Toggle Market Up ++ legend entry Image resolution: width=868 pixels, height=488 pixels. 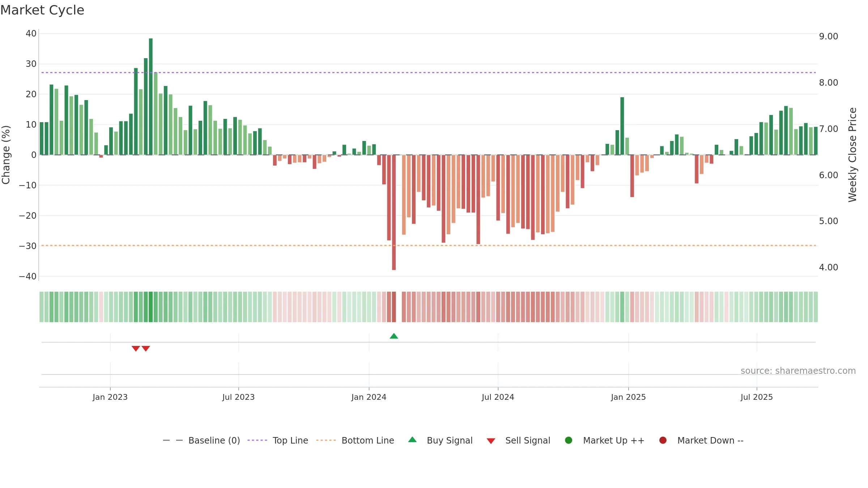[605, 440]
